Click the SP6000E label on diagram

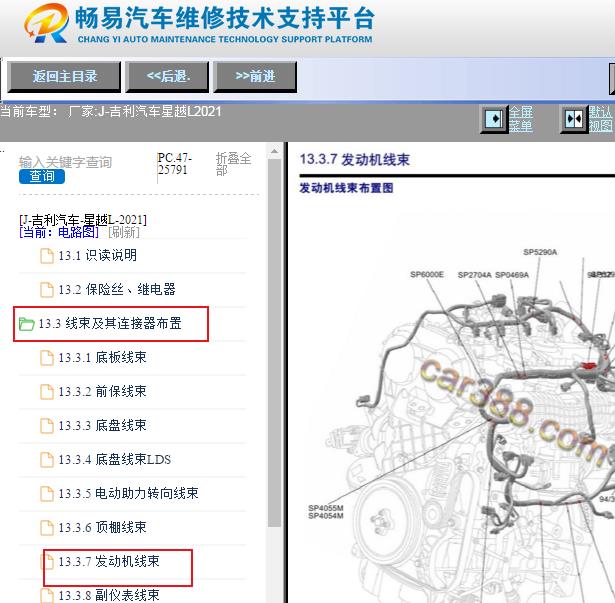(x=427, y=274)
